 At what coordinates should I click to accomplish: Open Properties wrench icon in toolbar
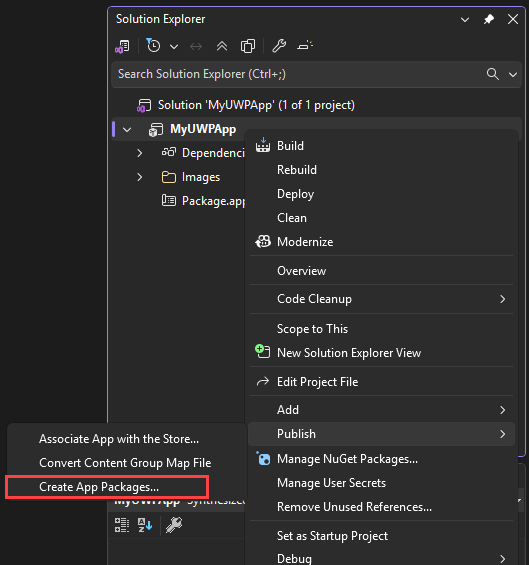point(279,46)
